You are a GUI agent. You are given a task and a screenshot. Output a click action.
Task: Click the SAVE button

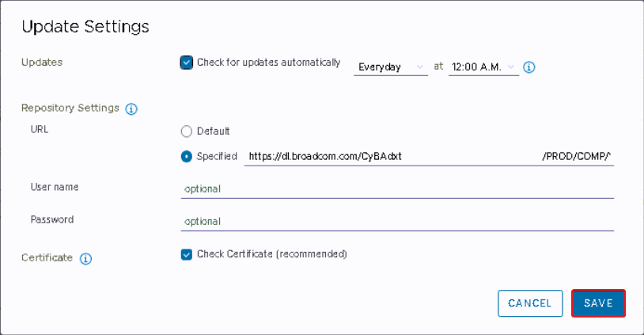(598, 303)
